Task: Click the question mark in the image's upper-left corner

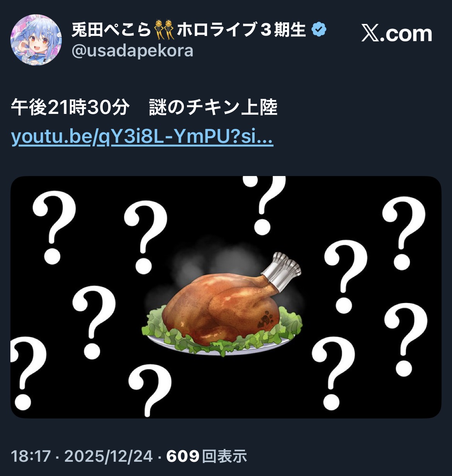Action: [x=54, y=227]
